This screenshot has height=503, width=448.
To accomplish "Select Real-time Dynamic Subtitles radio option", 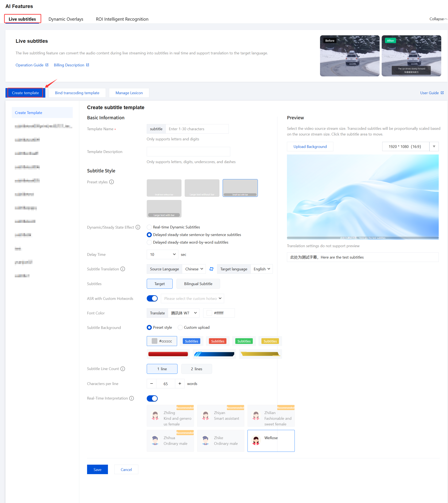I will [x=149, y=227].
